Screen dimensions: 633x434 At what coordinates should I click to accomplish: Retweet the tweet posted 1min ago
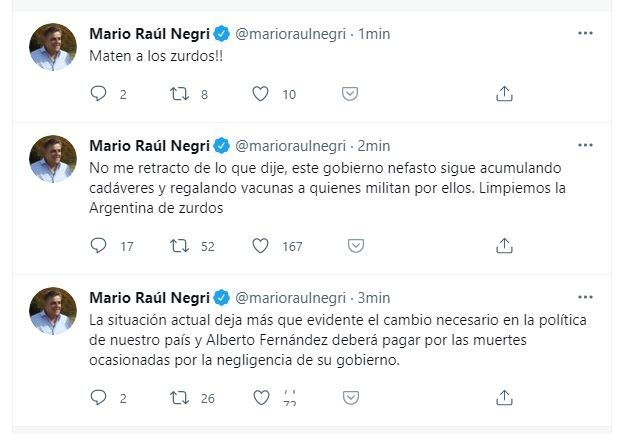(182, 94)
